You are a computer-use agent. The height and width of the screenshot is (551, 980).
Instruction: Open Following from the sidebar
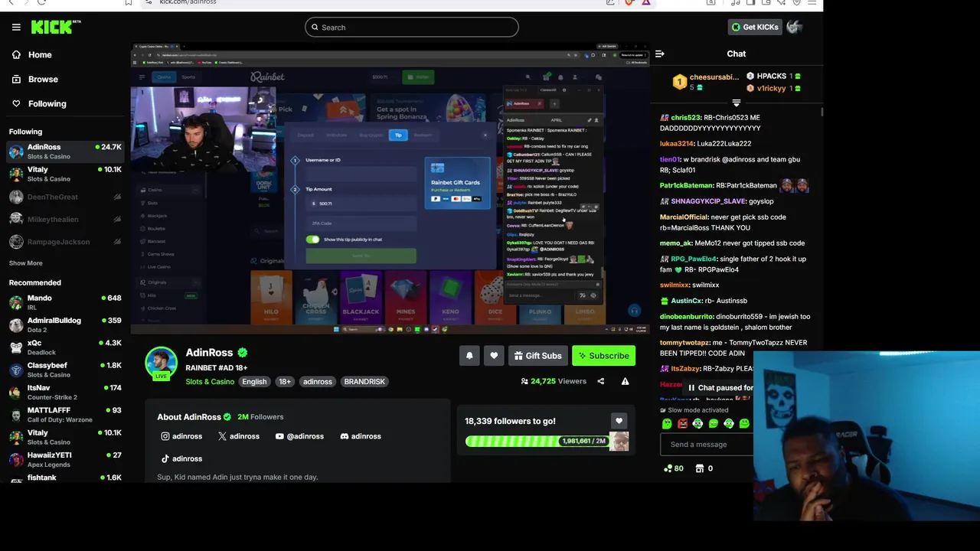47,103
